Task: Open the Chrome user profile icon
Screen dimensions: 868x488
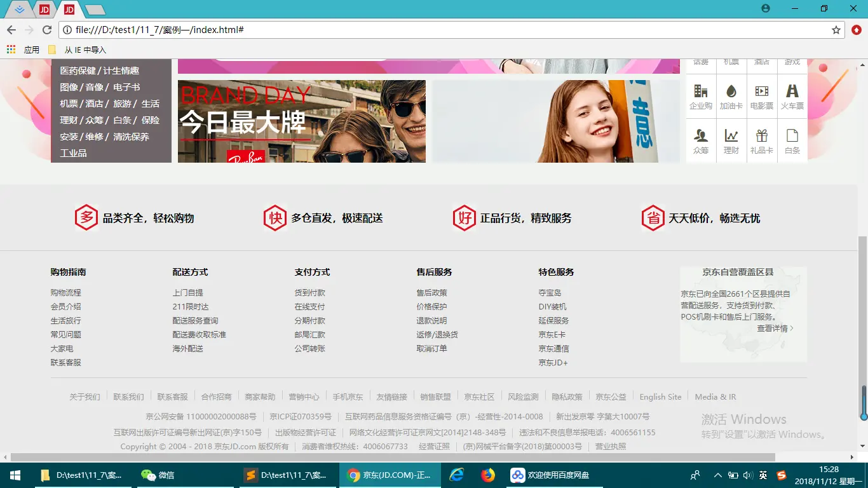Action: (766, 8)
